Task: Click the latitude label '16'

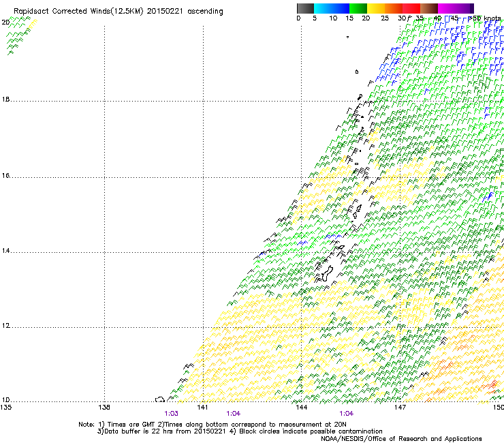Action: pyautogui.click(x=5, y=176)
